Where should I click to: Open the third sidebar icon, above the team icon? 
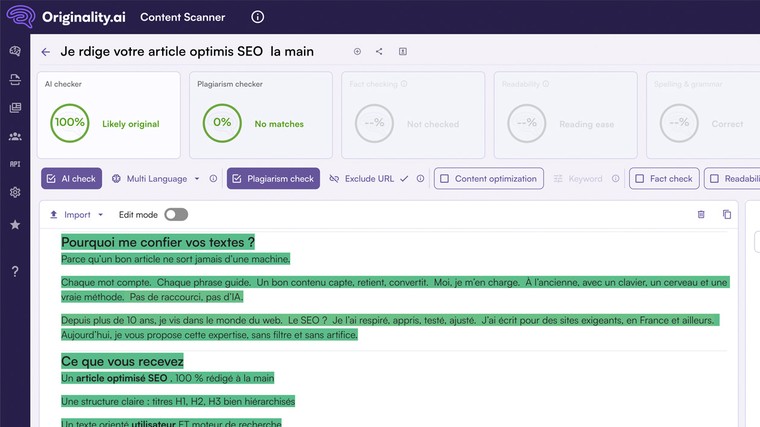point(15,108)
